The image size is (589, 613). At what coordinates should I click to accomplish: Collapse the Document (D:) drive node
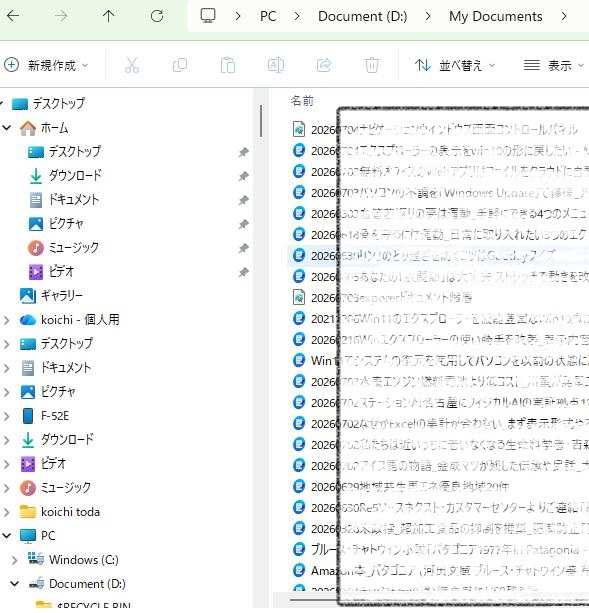click(x=14, y=584)
